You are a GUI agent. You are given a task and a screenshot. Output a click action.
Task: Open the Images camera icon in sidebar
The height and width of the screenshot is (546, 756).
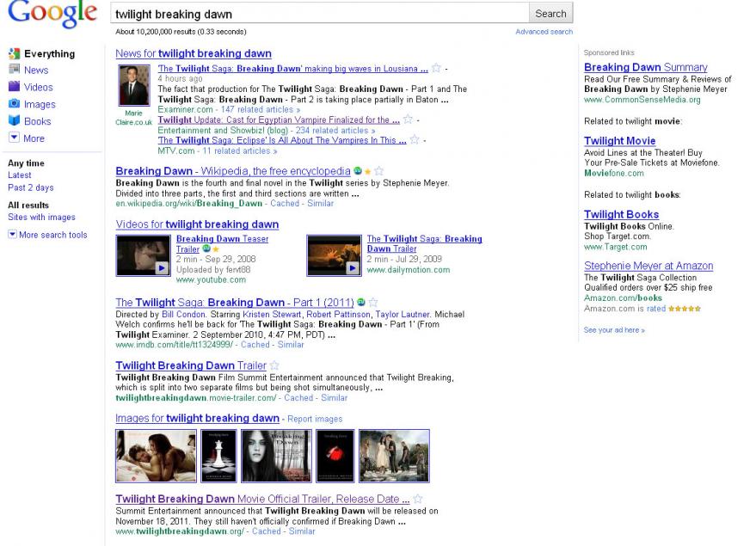pyautogui.click(x=14, y=103)
